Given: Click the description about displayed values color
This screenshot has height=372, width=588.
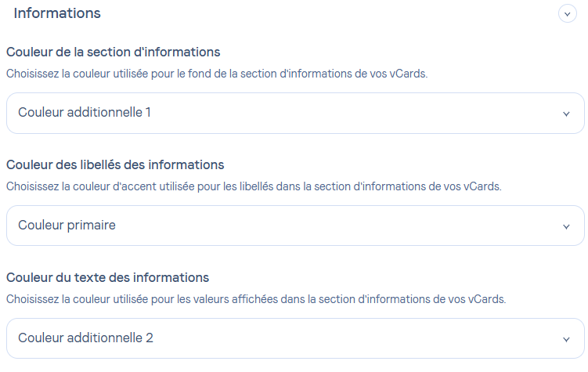Looking at the screenshot, I should tap(256, 300).
